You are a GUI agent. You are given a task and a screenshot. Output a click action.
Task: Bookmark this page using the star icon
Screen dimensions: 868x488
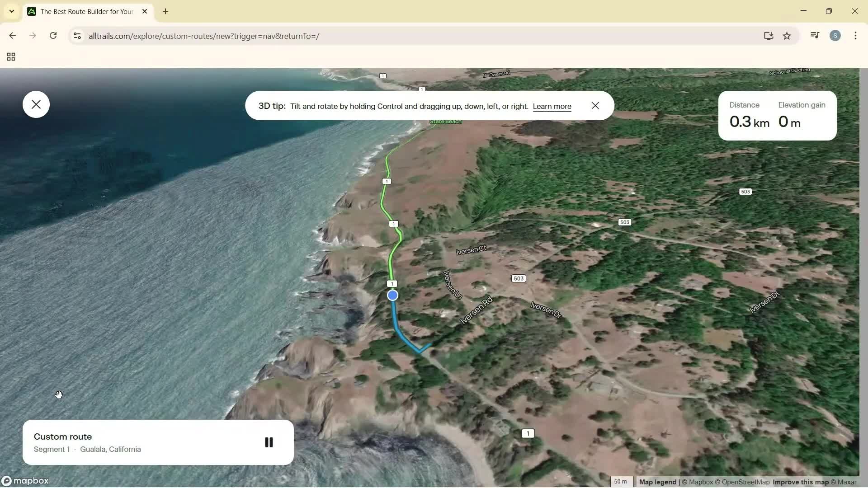point(787,36)
